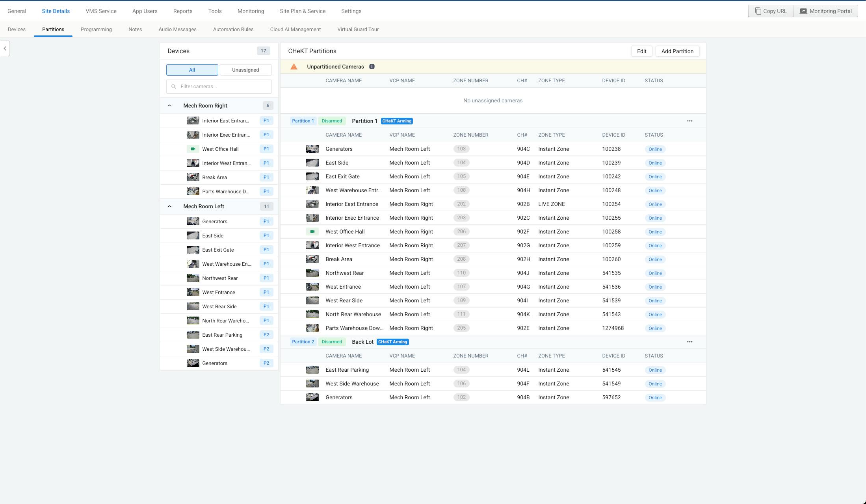866x504 pixels.
Task: Select East Rear Parking in Devices list
Action: point(219,335)
